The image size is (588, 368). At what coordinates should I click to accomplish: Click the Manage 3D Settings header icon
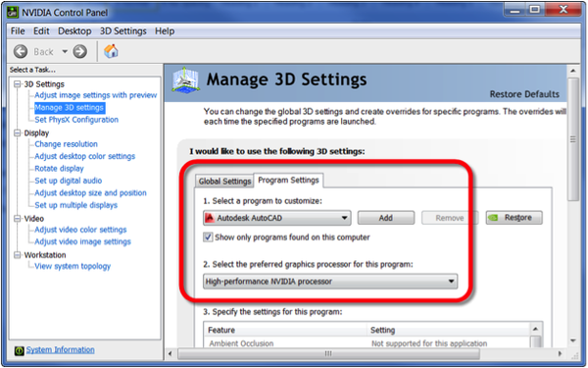(185, 80)
